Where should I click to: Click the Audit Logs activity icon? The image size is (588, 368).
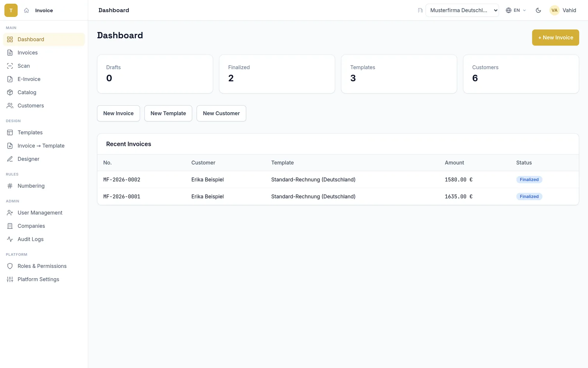(10, 239)
